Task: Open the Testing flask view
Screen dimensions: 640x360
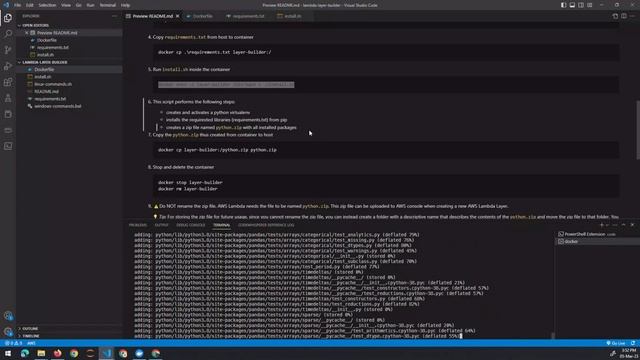Action: coord(8,98)
